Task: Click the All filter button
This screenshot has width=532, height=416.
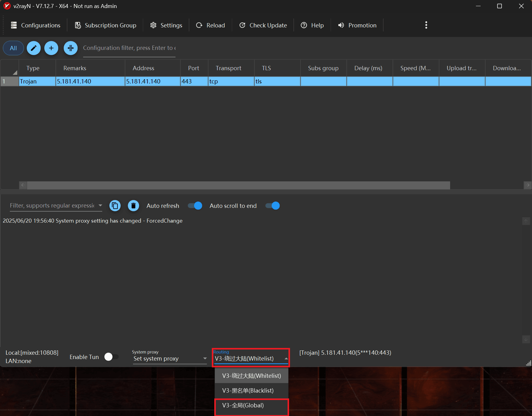Action: pos(13,48)
